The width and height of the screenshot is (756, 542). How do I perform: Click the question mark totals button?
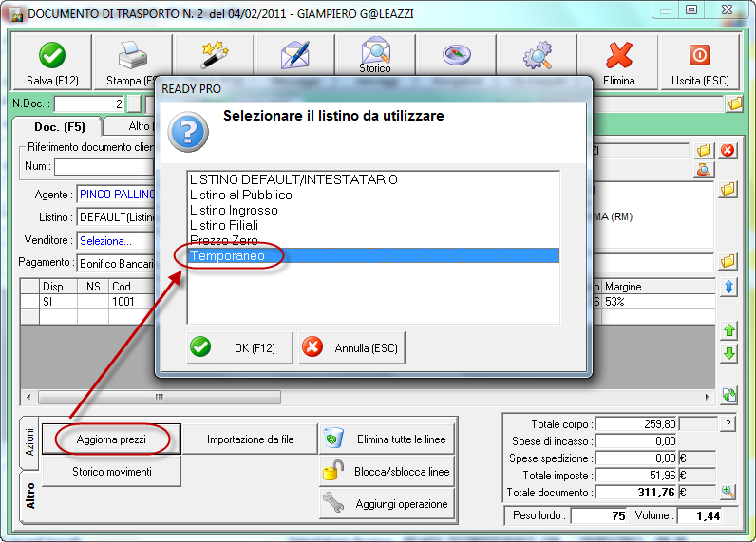click(x=728, y=424)
